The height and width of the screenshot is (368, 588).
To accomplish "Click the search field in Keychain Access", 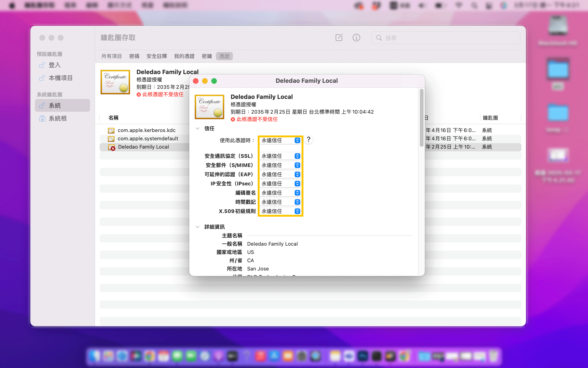I will [446, 38].
